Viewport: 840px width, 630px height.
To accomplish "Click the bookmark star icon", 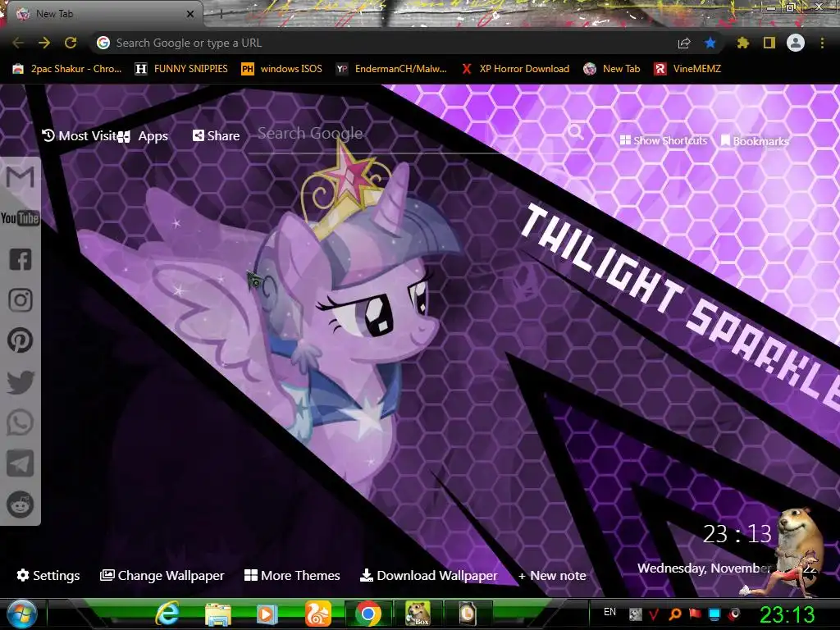I will [x=710, y=43].
